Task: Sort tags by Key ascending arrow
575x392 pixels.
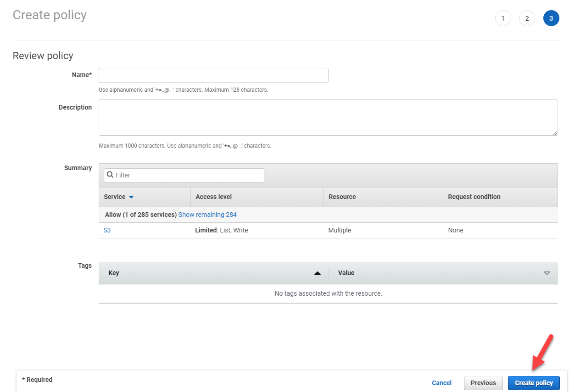Action: 317,273
